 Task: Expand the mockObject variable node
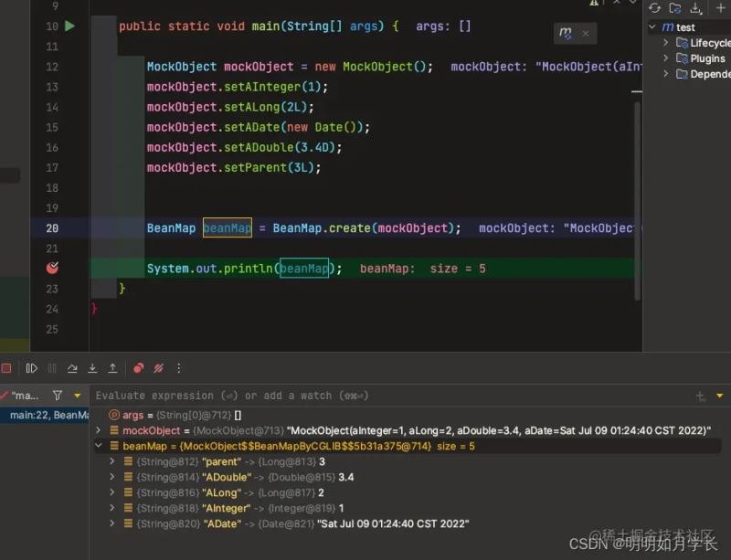[99, 430]
